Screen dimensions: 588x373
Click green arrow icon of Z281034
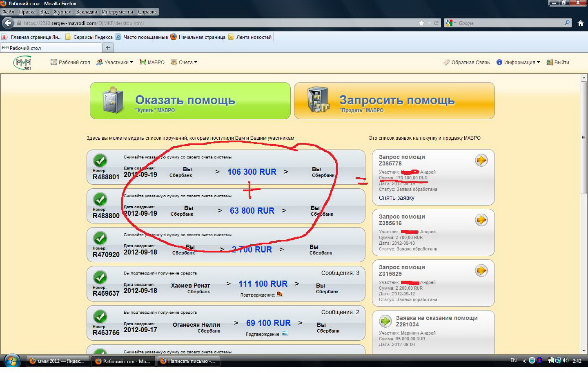click(385, 321)
